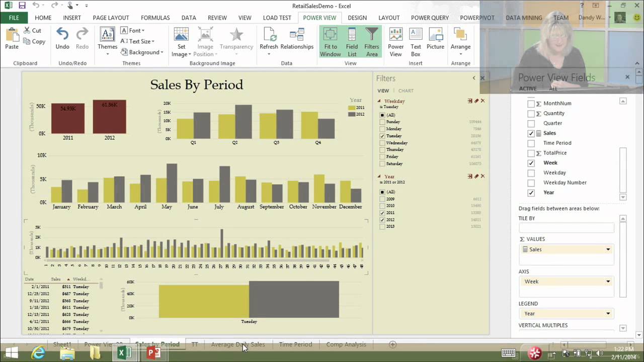Toggle Fit to Window view
Viewport: 644px width, 362px height.
tap(330, 42)
